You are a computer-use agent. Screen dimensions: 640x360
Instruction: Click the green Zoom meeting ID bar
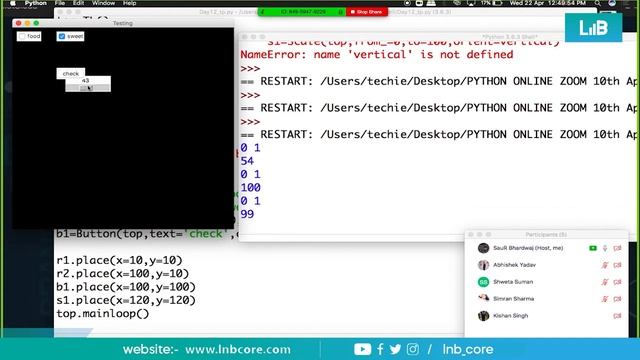tap(302, 12)
